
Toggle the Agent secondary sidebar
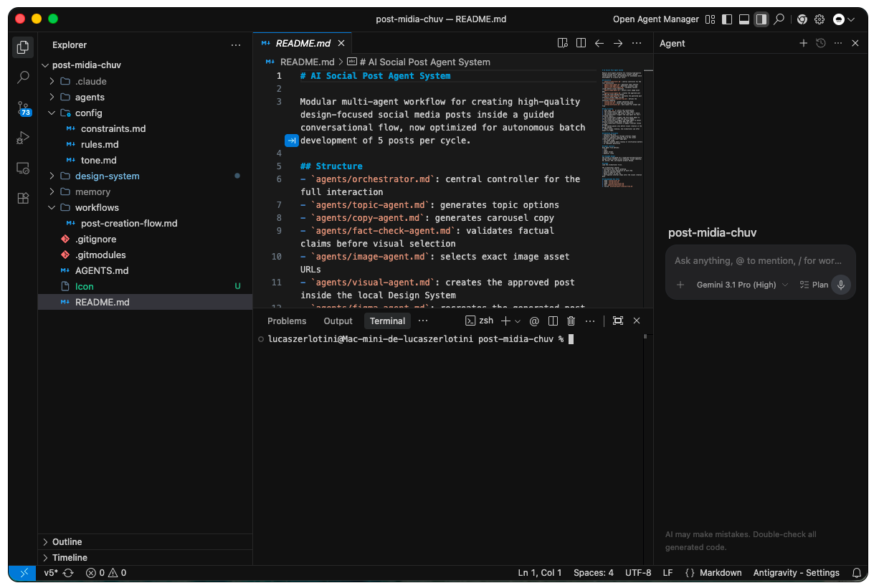coord(761,19)
